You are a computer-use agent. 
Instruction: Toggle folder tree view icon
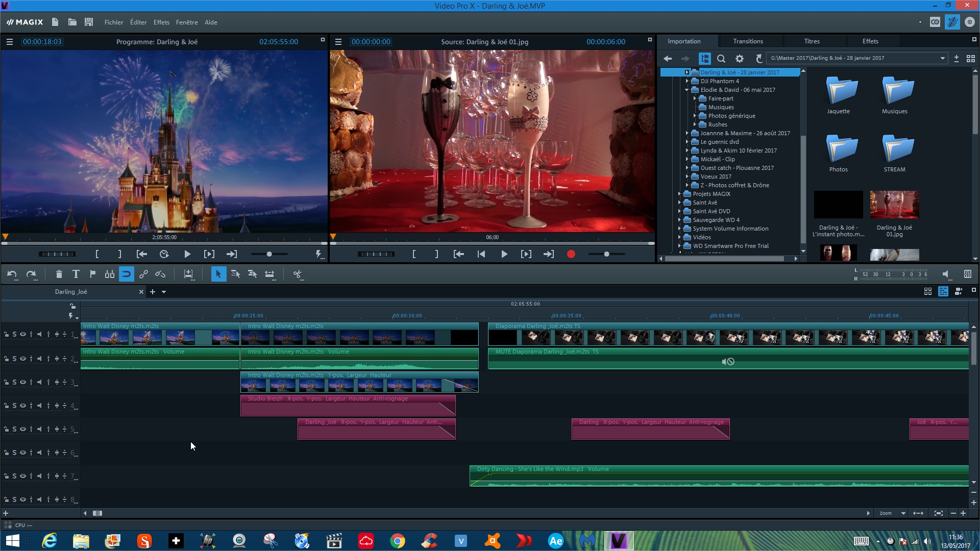704,59
